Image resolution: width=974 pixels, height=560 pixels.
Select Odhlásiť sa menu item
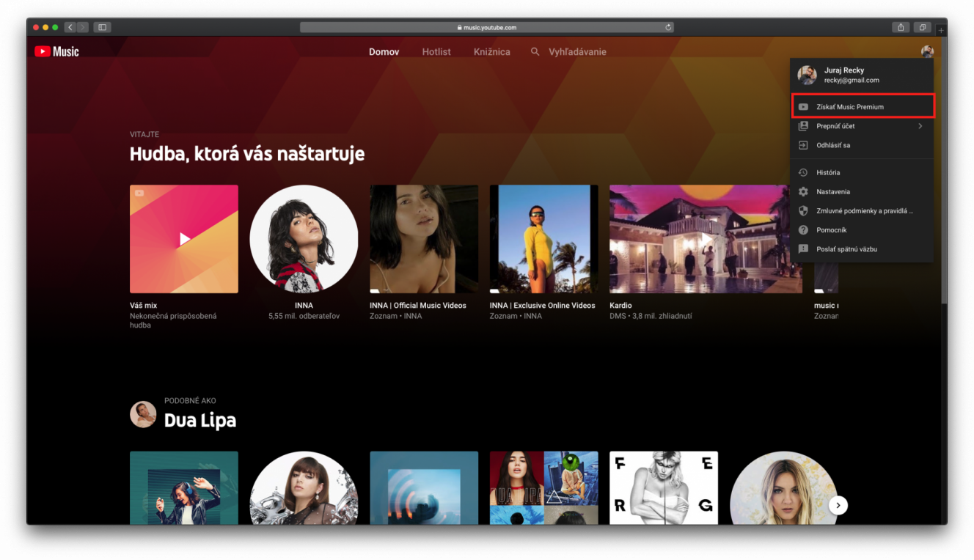(862, 145)
